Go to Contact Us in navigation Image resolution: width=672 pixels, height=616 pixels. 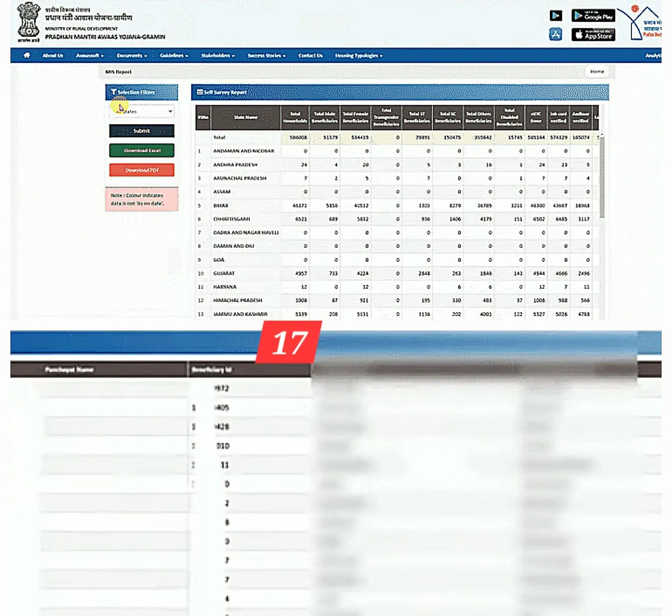click(x=310, y=55)
